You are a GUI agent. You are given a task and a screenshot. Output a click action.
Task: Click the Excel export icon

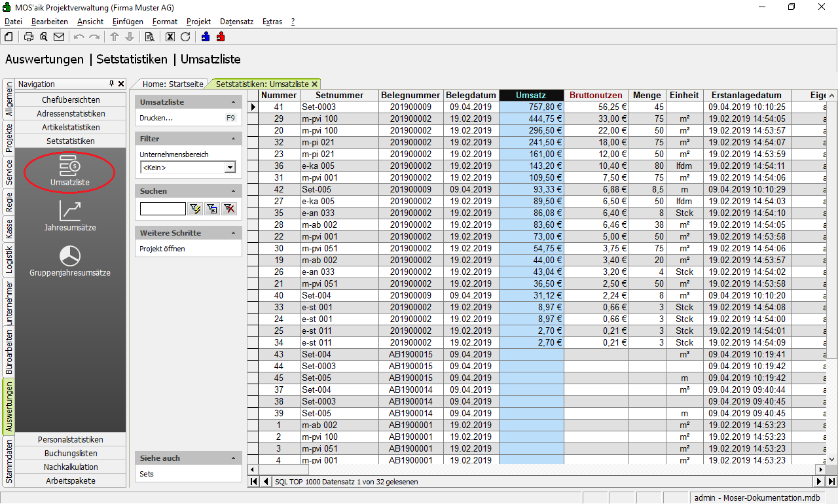(170, 37)
